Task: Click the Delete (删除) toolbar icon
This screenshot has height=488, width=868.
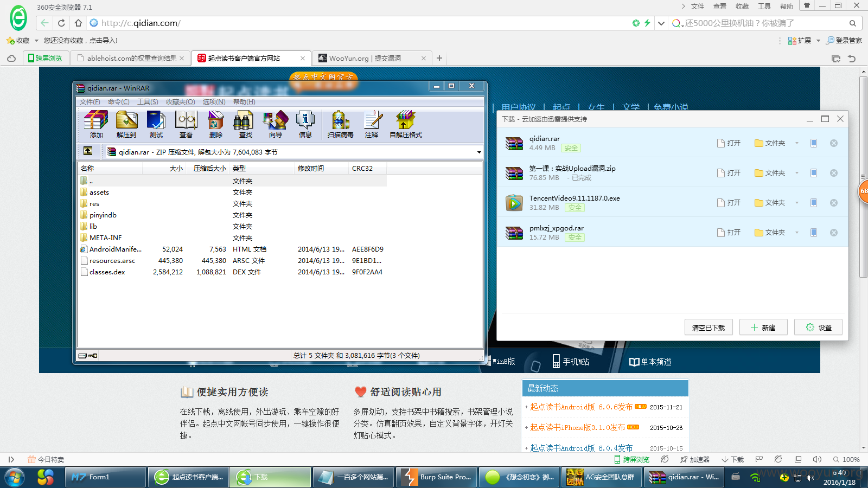Action: pyautogui.click(x=216, y=124)
